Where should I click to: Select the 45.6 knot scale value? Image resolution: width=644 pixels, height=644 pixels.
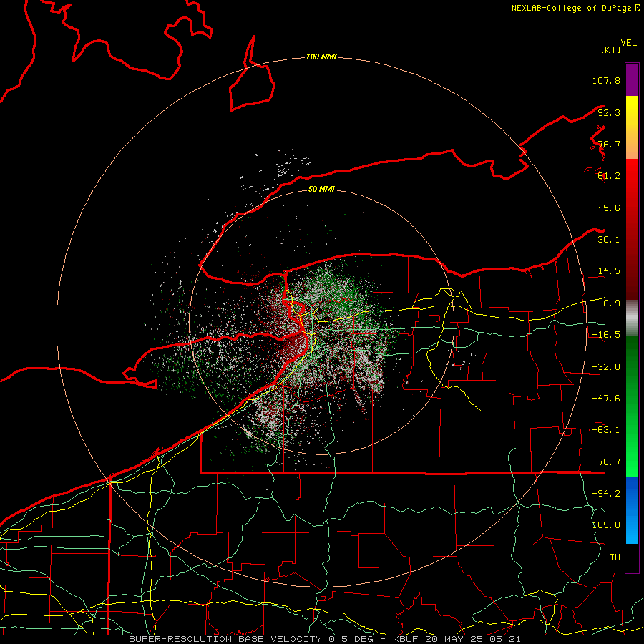pos(609,208)
